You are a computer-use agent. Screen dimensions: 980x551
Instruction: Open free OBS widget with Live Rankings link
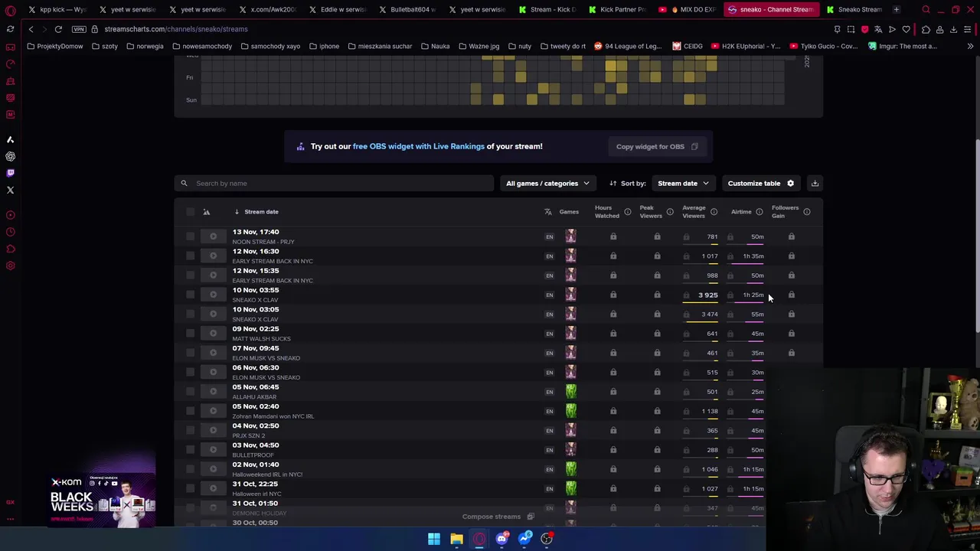click(x=419, y=146)
